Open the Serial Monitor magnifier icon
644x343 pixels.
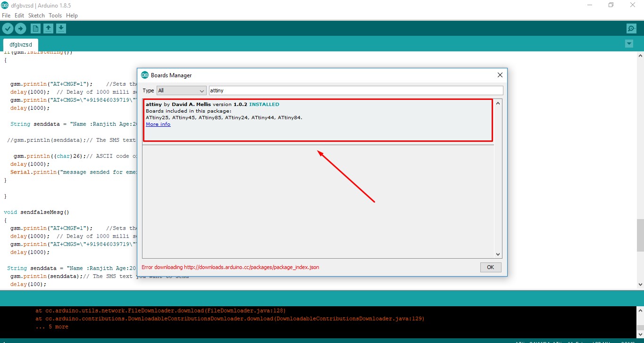[631, 29]
